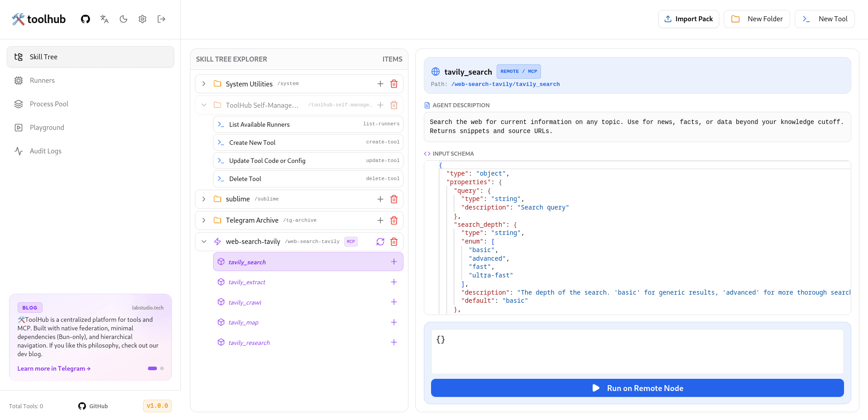Expand the System Utilities folder
Viewport: 868px width, 420px height.
[204, 84]
